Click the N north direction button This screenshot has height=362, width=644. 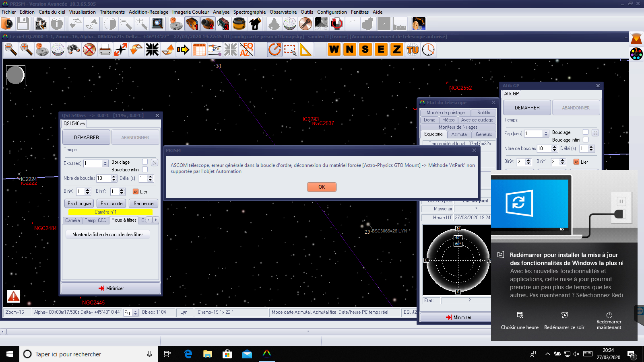350,49
